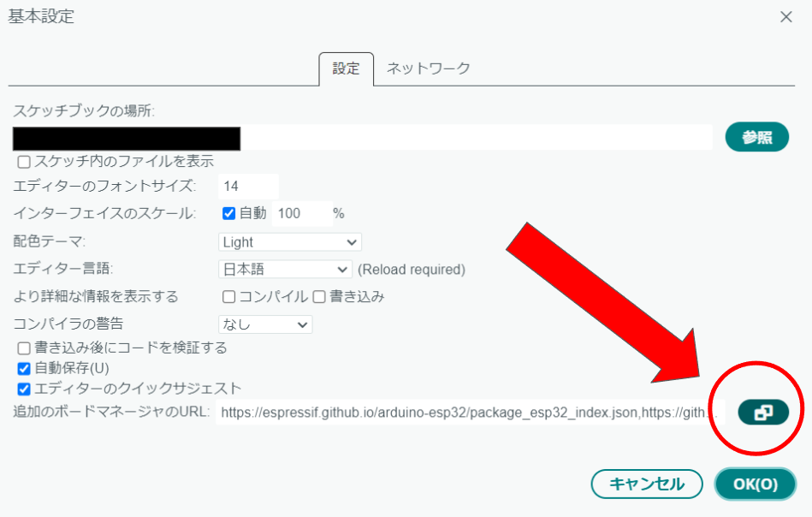Click the スケッチブックの場所 path field
The width and height of the screenshot is (812, 517).
(363, 138)
